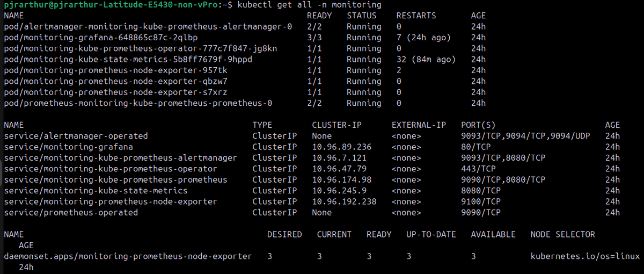This screenshot has width=644, height=274.
Task: Select pod/monitoring-kube-state-metrics-5b8ff7679f-9hppd name
Action: click(x=128, y=59)
